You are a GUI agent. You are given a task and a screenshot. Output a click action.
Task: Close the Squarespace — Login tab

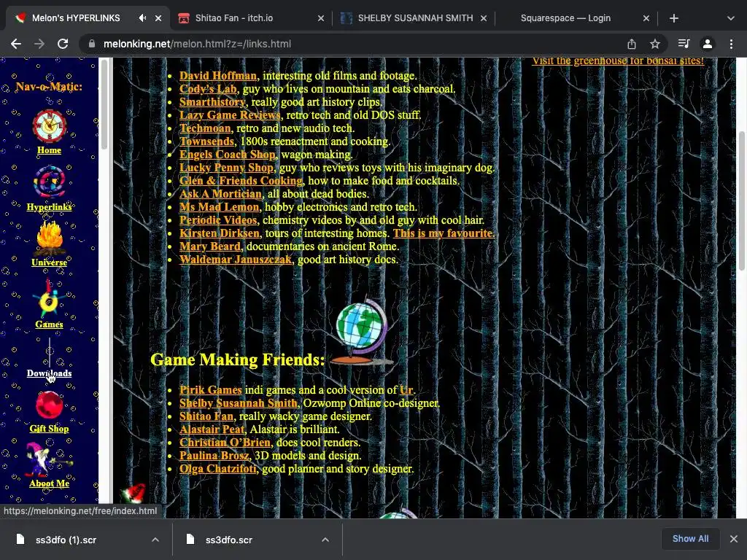(646, 18)
